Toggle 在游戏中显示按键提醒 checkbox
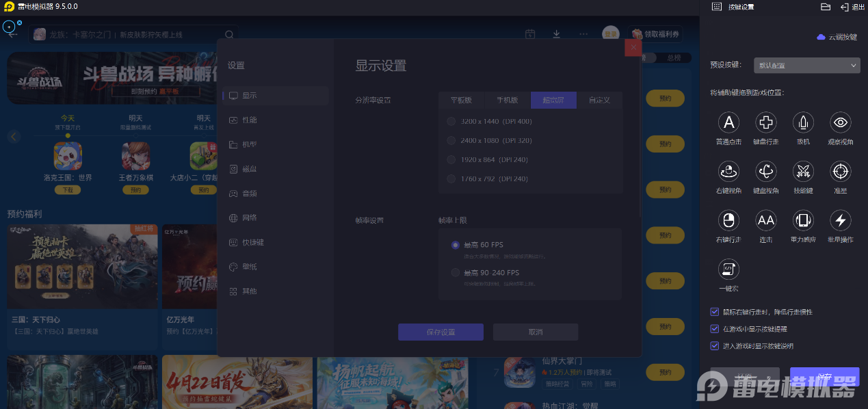The width and height of the screenshot is (868, 409). (715, 329)
